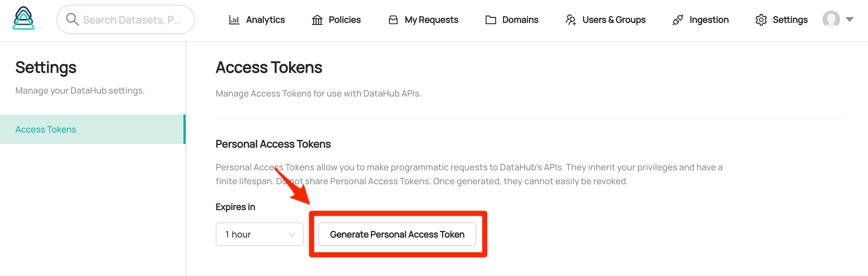Click the user profile avatar
This screenshot has height=276, width=868.
(x=831, y=19)
